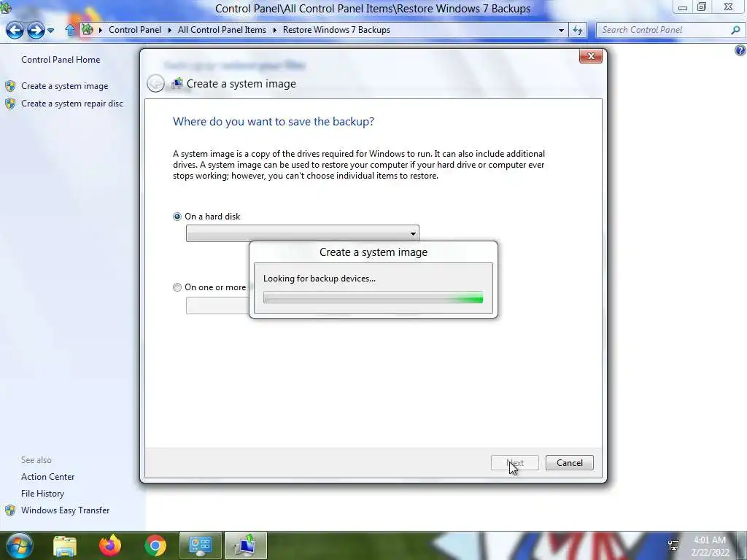
Task: Open File Explorer from the taskbar
Action: tap(65, 546)
